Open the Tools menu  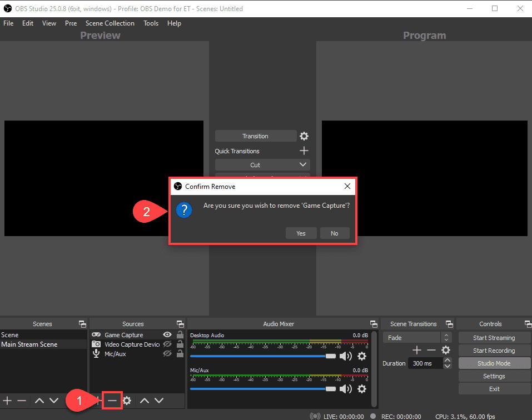pyautogui.click(x=151, y=23)
